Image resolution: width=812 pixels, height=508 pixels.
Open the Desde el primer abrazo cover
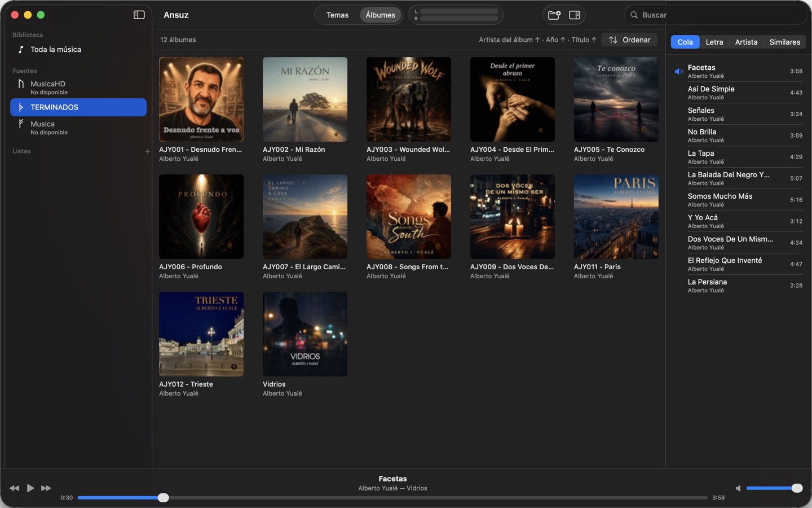(513, 99)
